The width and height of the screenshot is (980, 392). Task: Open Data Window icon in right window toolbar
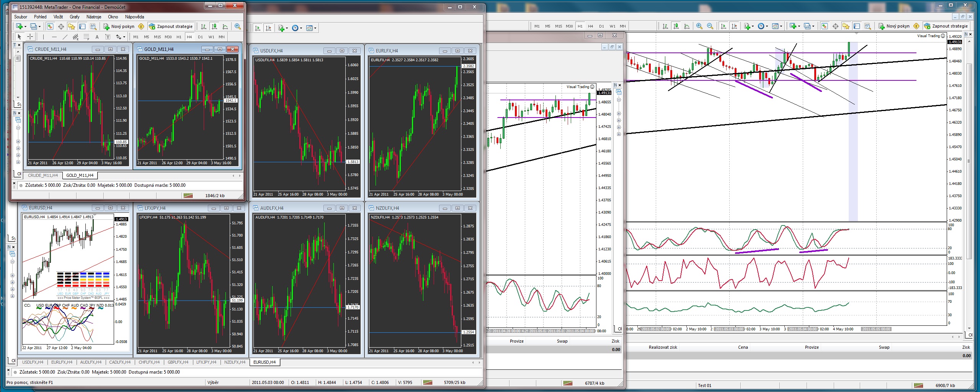[835, 26]
